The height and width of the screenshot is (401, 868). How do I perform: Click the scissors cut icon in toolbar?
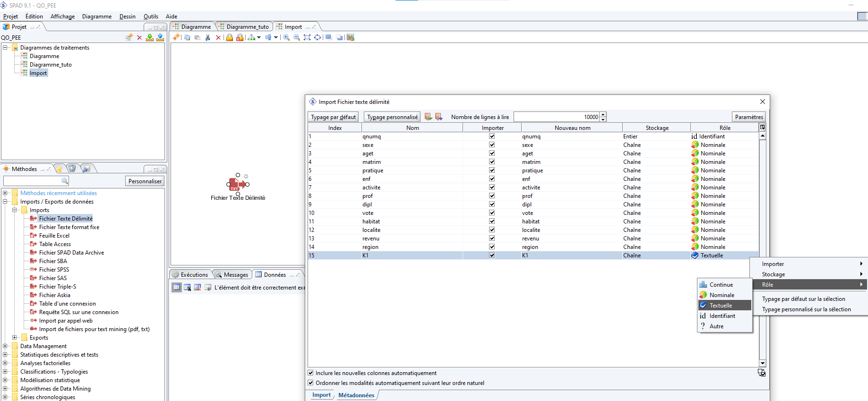207,37
